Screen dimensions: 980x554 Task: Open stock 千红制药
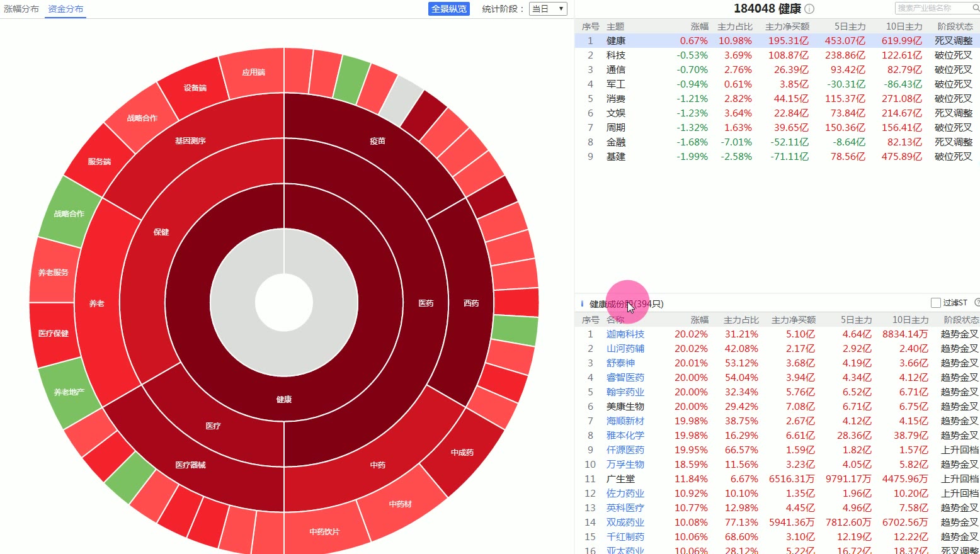tap(625, 536)
